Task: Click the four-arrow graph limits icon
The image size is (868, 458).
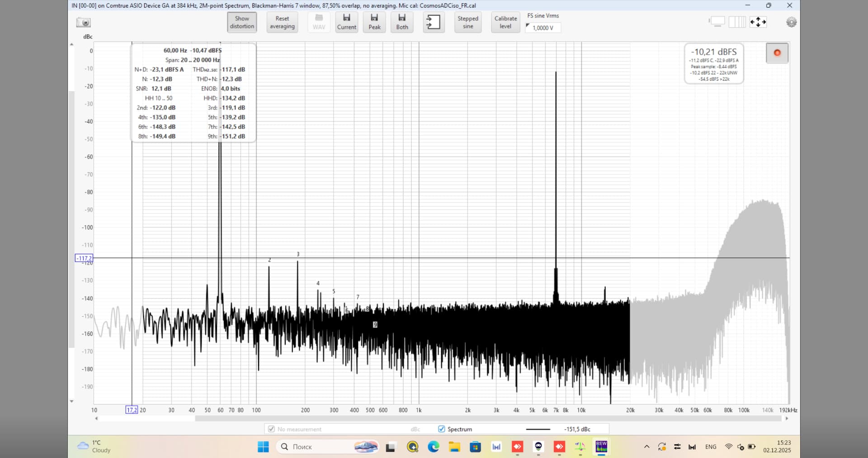Action: 758,22
